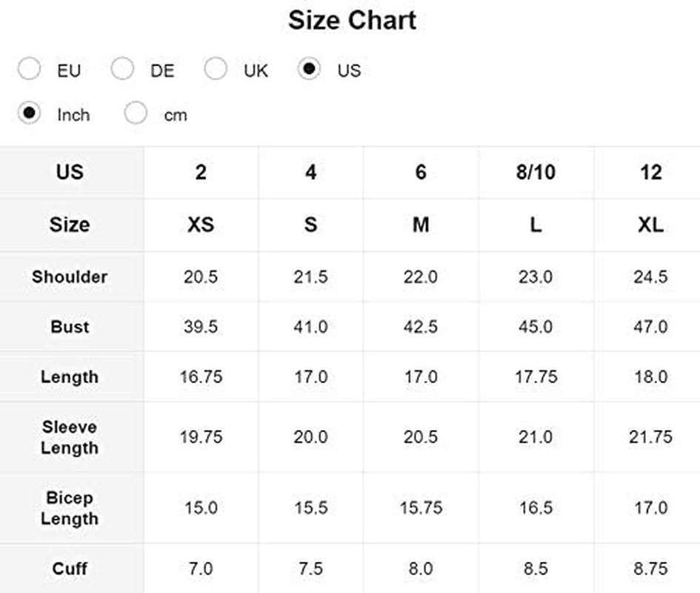Click the 19.75 sleeve length value
This screenshot has width=700, height=593.
[x=201, y=437]
